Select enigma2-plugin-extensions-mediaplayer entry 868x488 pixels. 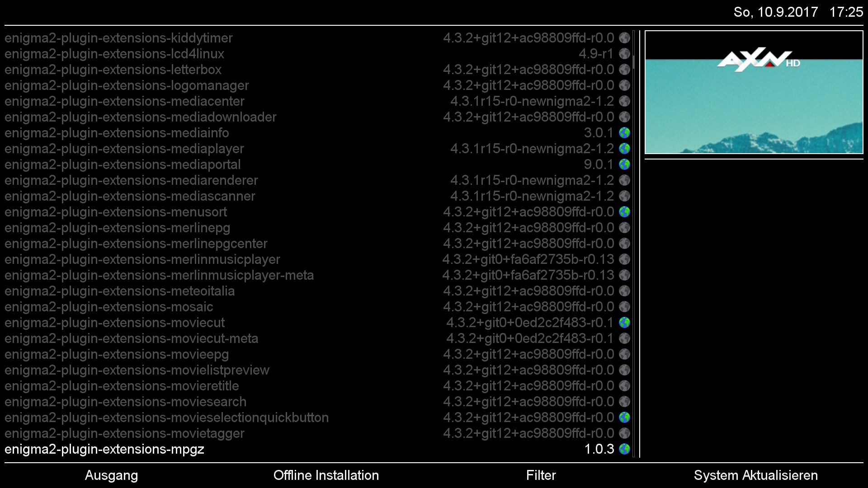[x=317, y=149]
